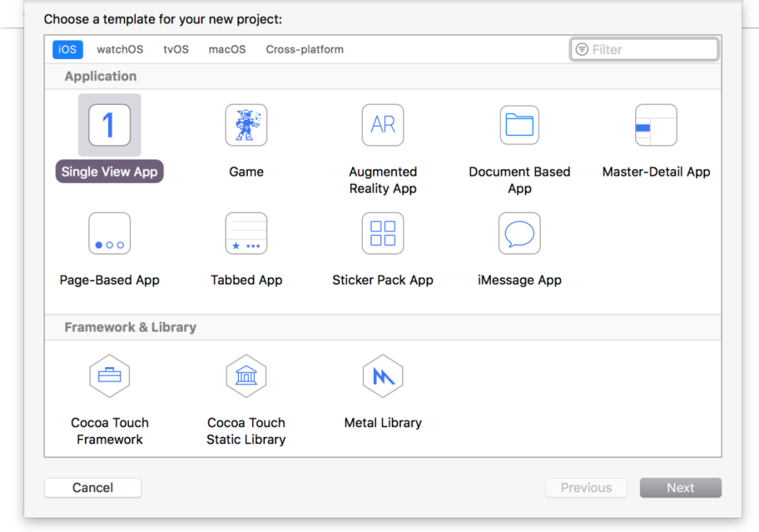
Task: Click the "Cocoa Touch Static Library" label
Action: tap(246, 430)
